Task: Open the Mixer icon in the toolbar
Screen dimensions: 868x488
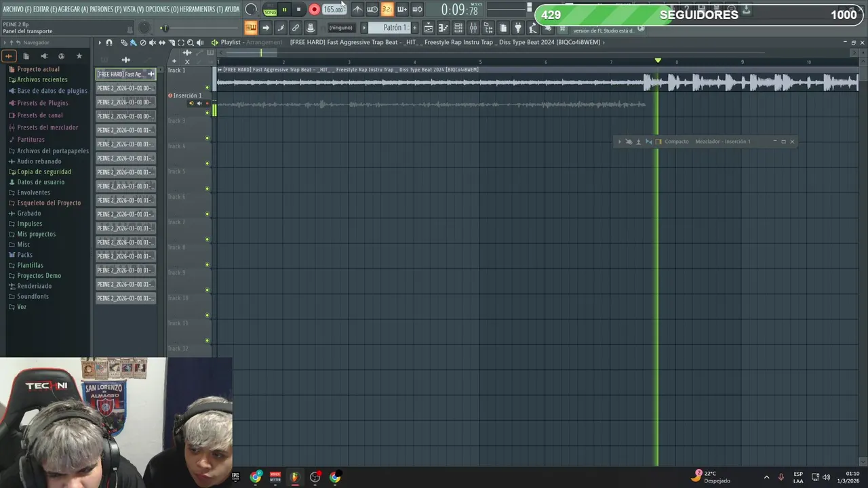Action: pyautogui.click(x=473, y=28)
